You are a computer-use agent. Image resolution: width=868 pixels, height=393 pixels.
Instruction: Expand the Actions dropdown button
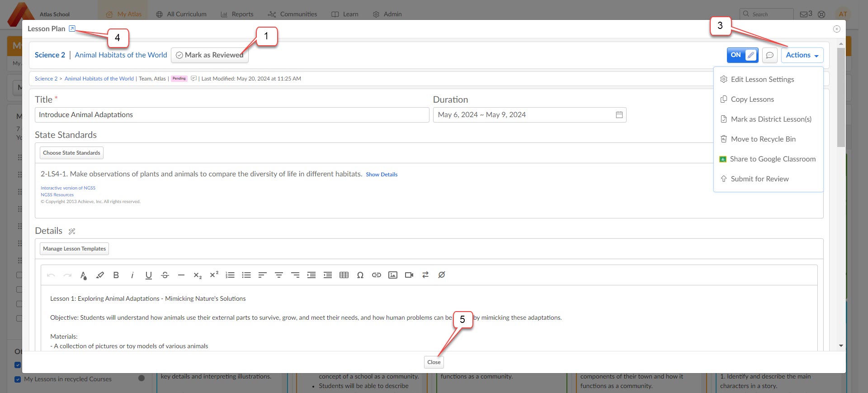point(802,55)
